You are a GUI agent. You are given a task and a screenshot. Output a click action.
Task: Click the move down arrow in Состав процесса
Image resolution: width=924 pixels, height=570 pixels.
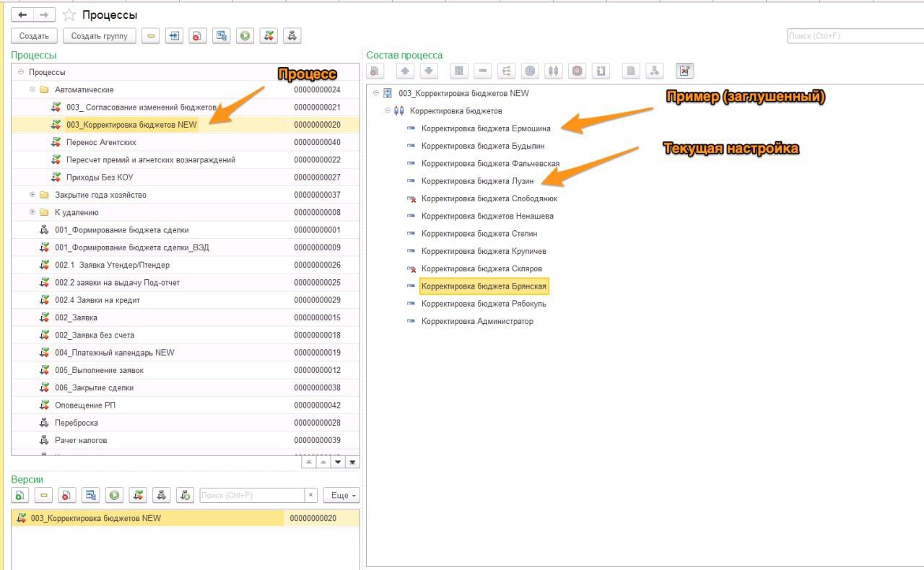click(x=428, y=71)
